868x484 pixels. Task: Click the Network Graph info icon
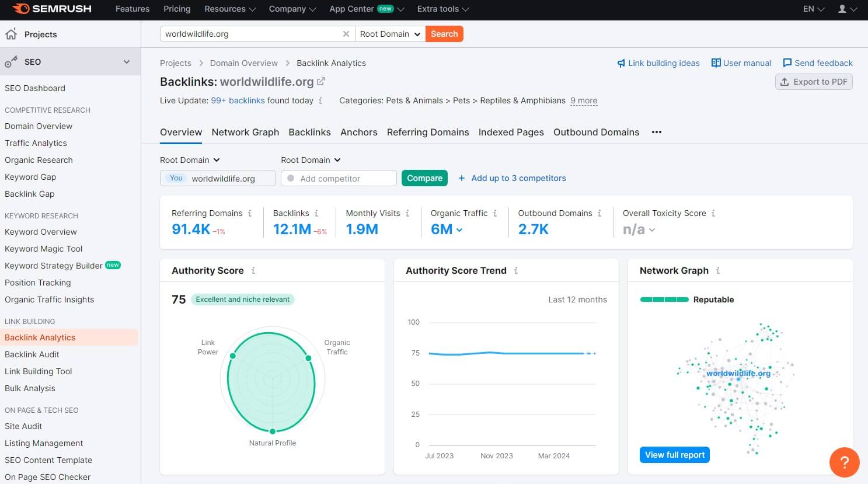point(718,270)
